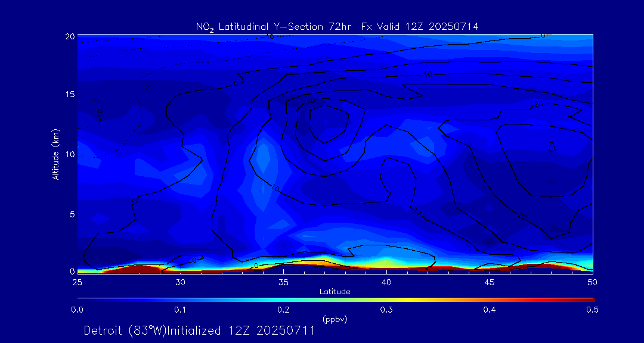Screen dimensions: 644x343
Task: Click the latitude tick label 25
Action: [x=77, y=282]
